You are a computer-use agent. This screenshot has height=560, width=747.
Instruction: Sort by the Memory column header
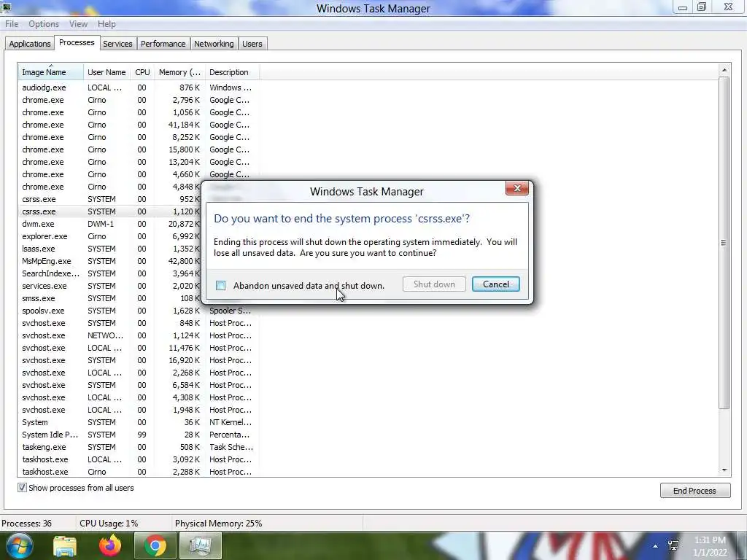click(179, 72)
